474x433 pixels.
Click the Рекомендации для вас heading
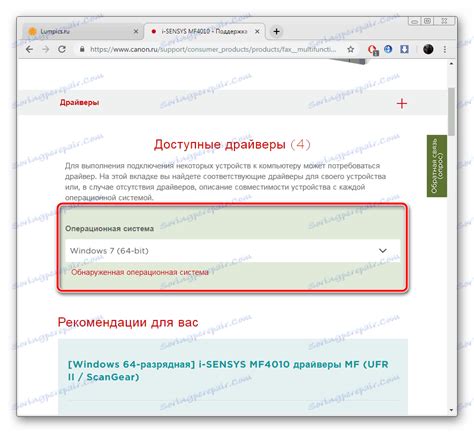coord(128,322)
